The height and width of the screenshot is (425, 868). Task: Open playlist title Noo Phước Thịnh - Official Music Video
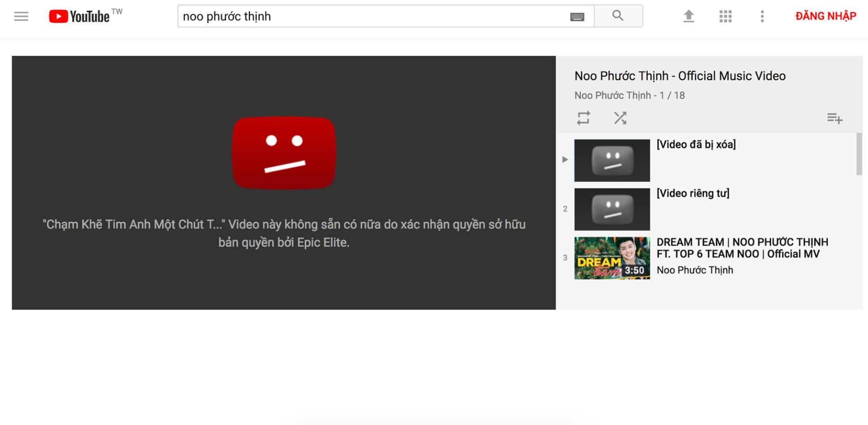680,76
